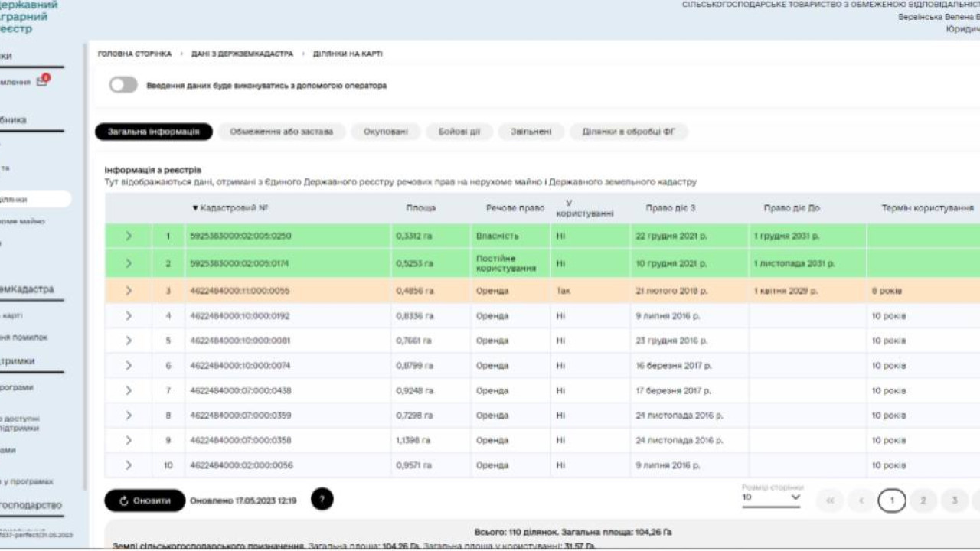Select the Загальна інформація tab
The height and width of the screenshot is (551, 980).
tap(154, 132)
